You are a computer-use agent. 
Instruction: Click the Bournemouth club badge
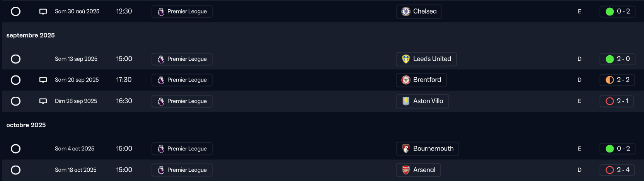[x=405, y=149]
